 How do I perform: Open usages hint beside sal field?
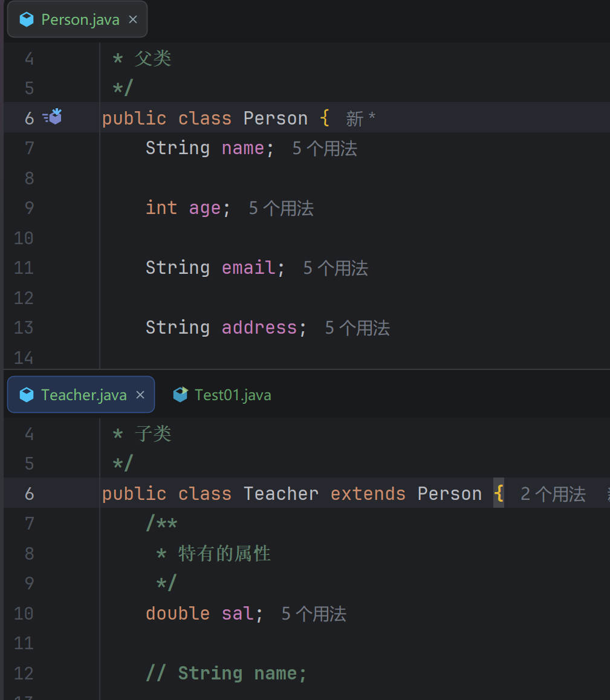314,614
